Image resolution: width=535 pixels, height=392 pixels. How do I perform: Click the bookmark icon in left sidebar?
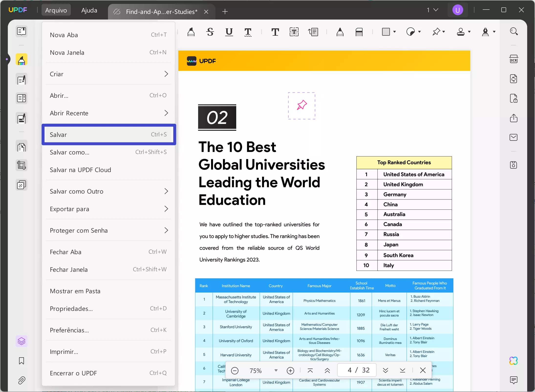21,361
